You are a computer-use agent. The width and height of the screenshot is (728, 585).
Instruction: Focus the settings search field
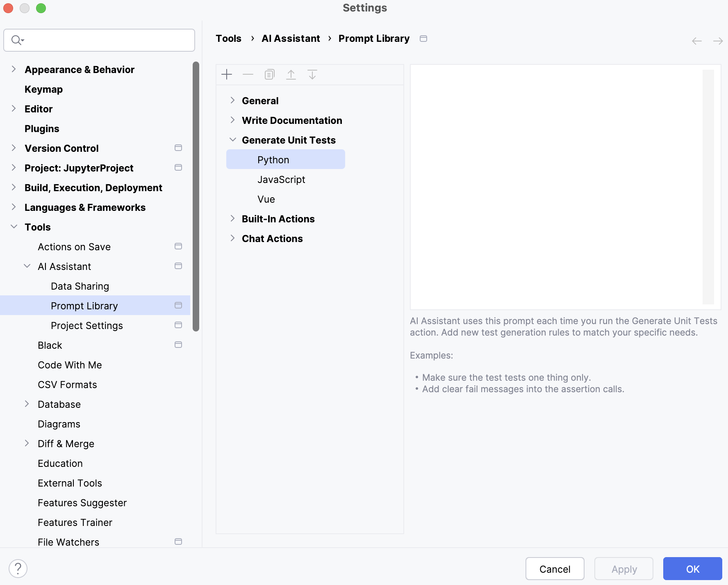click(99, 40)
